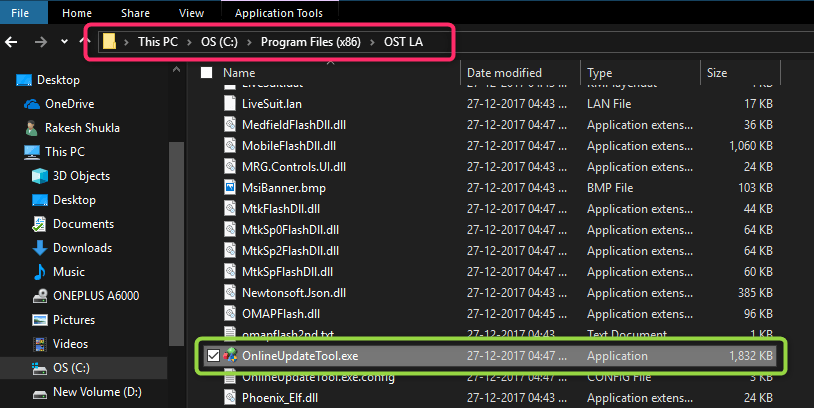Open the View ribbon tab
814x408 pixels.
190,12
